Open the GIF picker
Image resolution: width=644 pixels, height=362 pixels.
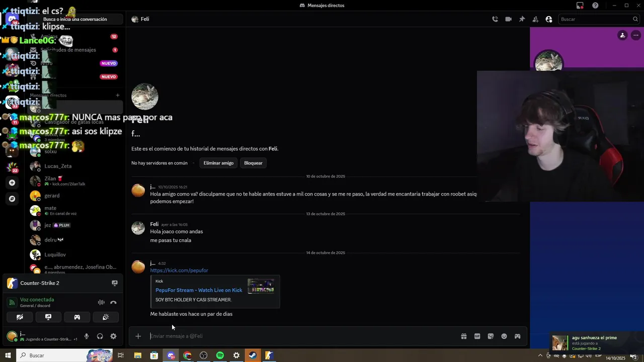477,336
